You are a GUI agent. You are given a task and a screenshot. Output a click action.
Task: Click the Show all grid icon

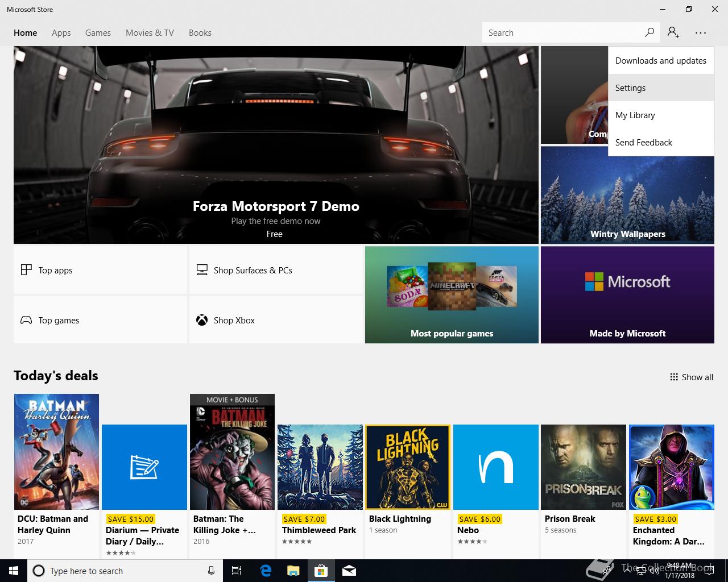pos(674,377)
